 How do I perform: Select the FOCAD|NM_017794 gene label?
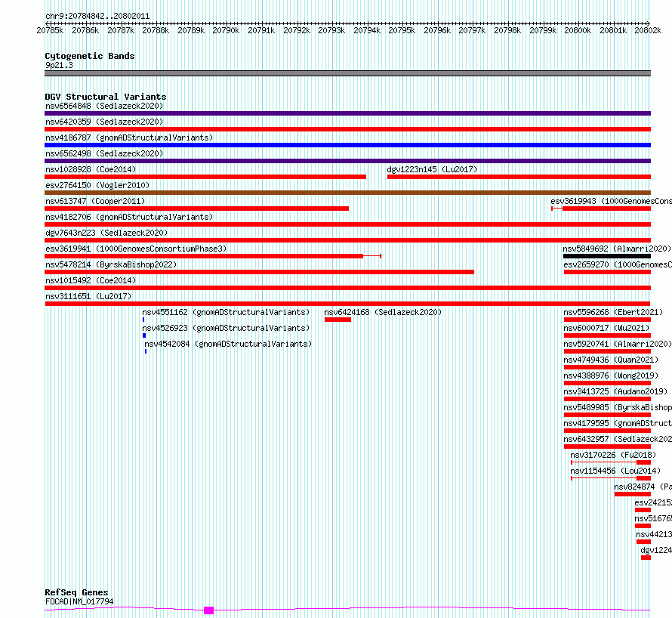pyautogui.click(x=79, y=601)
